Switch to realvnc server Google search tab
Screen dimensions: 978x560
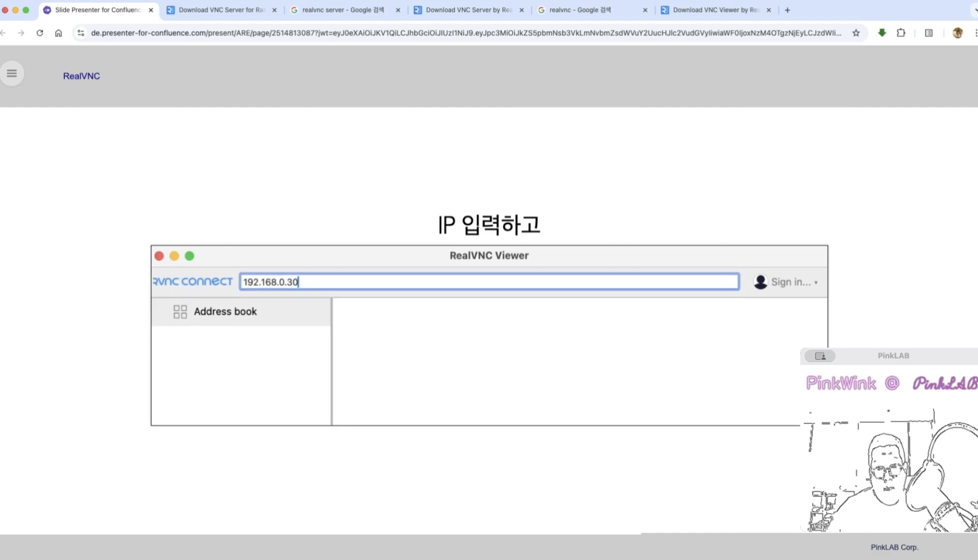tap(343, 10)
